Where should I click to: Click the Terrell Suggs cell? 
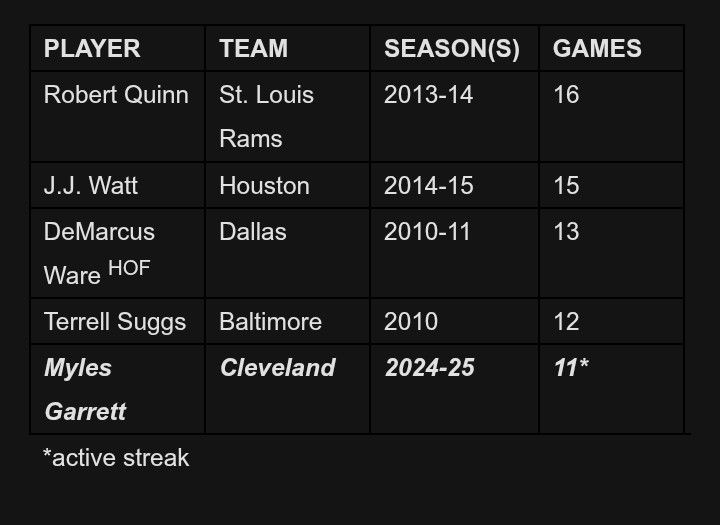118,322
